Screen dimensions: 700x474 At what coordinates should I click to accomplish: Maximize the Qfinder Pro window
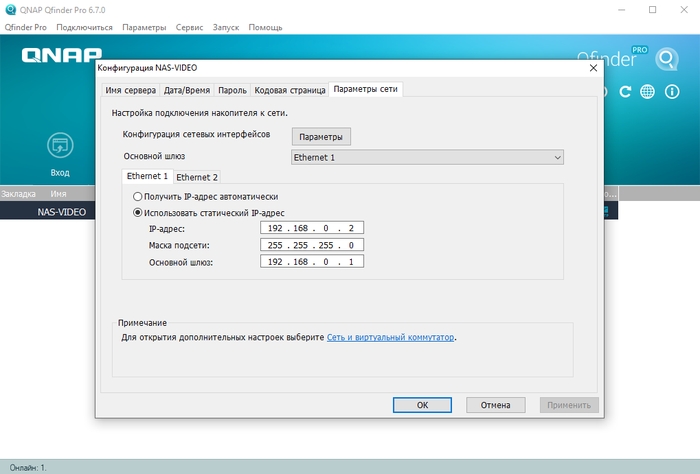pyautogui.click(x=652, y=10)
